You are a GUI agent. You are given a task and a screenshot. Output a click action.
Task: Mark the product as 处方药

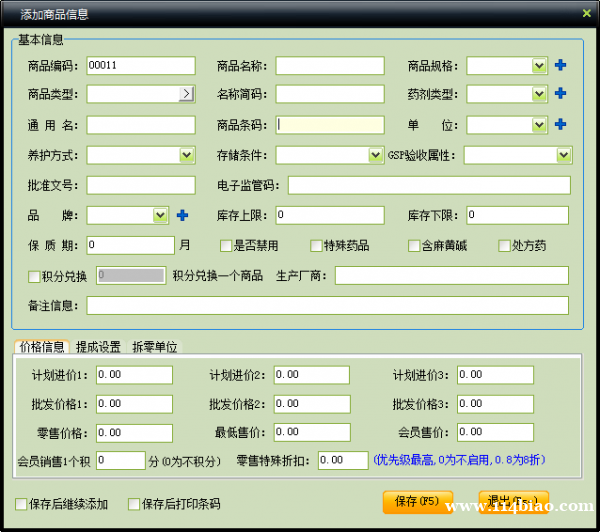pyautogui.click(x=504, y=246)
